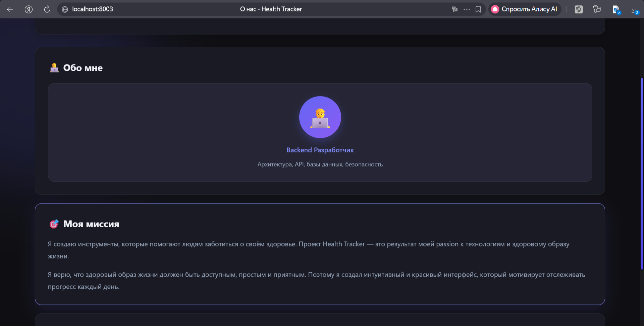644x326 pixels.
Task: Click the target emoji beside "Моя миссия"
Action: click(54, 224)
